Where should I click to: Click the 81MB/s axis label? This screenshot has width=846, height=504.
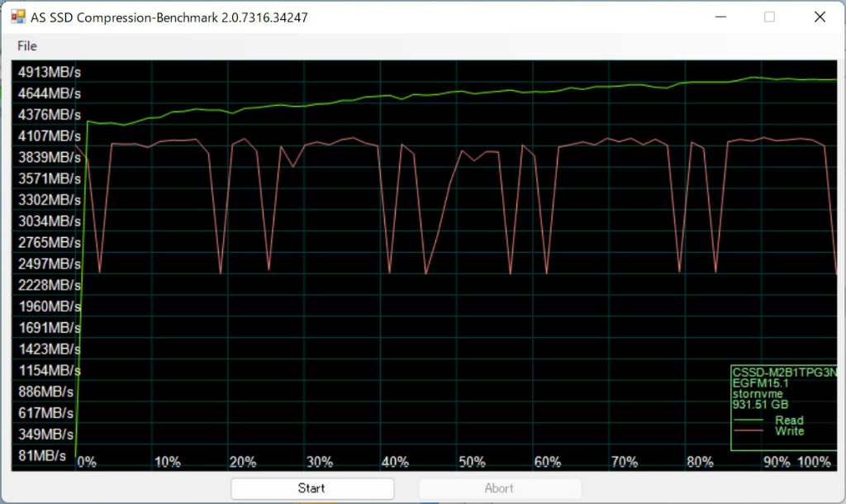tap(42, 455)
